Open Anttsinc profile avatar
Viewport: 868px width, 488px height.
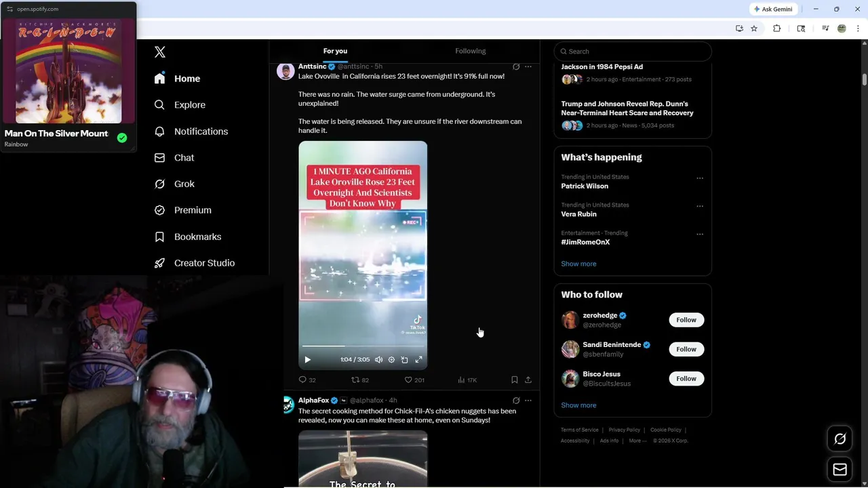click(285, 71)
